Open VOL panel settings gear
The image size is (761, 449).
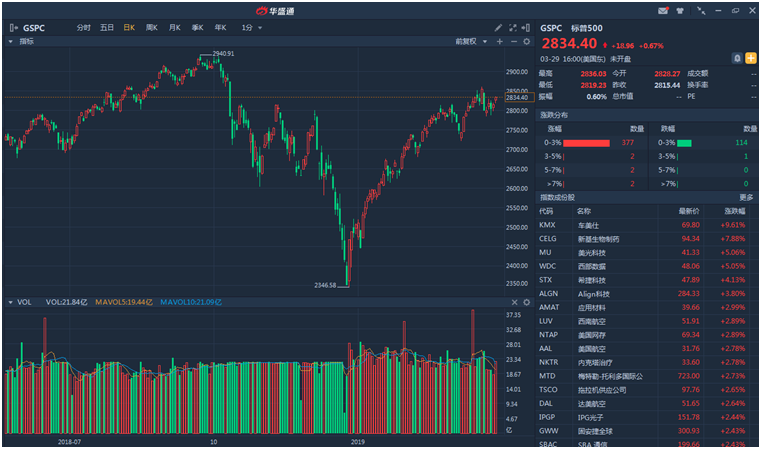(x=527, y=302)
